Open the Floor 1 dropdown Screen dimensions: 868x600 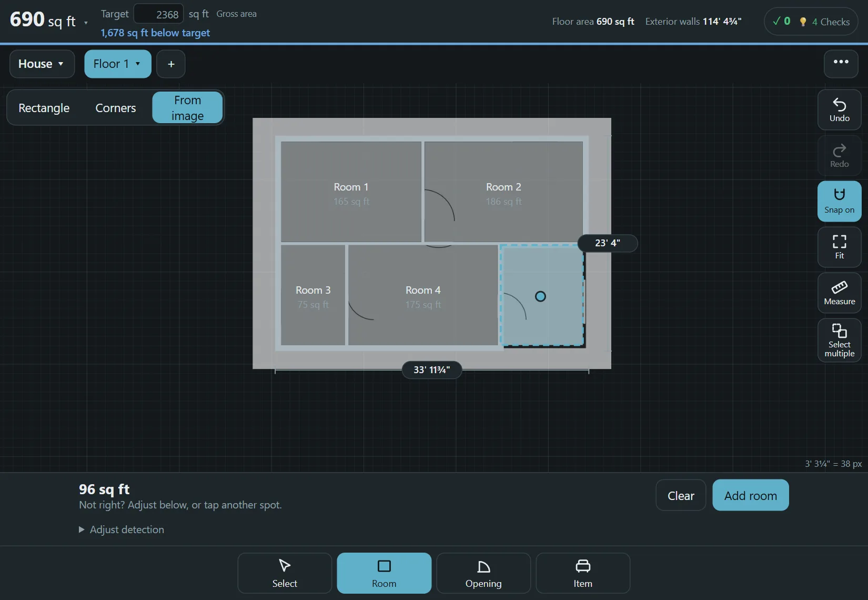click(x=118, y=64)
